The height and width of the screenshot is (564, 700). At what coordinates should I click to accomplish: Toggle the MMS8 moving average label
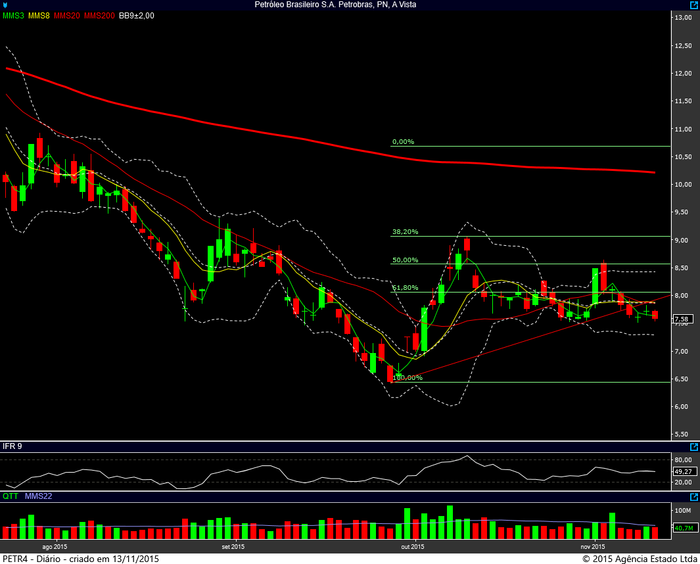tap(40, 16)
